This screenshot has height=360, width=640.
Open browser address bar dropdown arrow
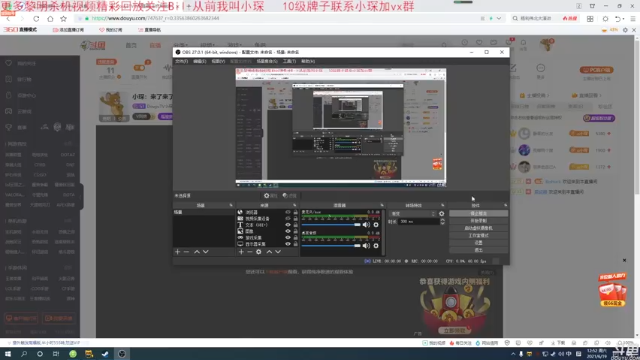point(499,19)
